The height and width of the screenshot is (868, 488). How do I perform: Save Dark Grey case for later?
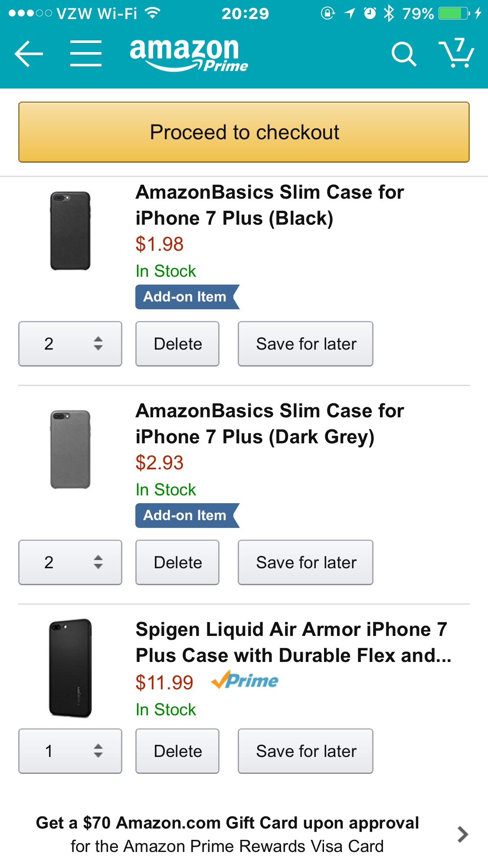pos(305,562)
